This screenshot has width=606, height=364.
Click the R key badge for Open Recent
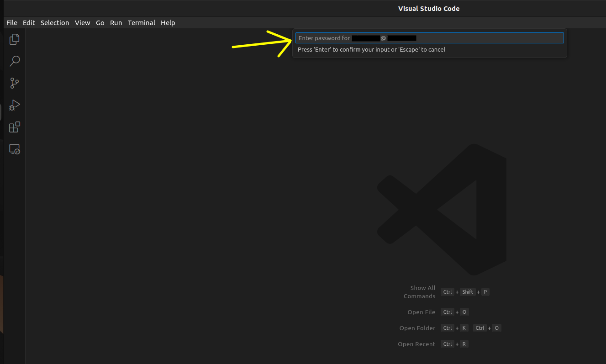tap(464, 344)
